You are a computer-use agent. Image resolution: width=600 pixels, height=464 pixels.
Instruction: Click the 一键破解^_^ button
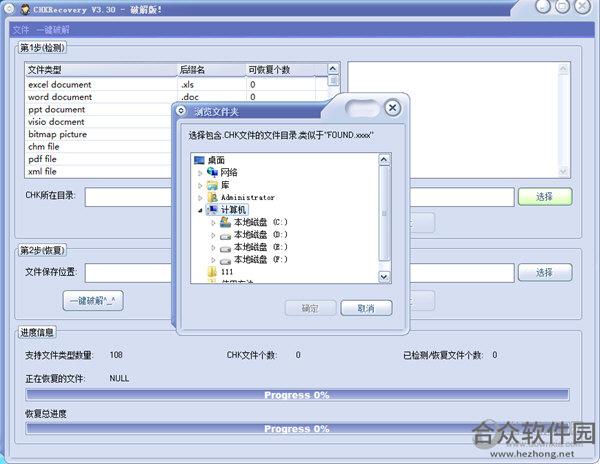tap(93, 301)
